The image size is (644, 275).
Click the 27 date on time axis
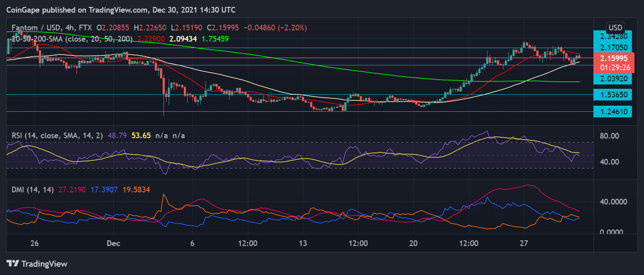(x=524, y=244)
